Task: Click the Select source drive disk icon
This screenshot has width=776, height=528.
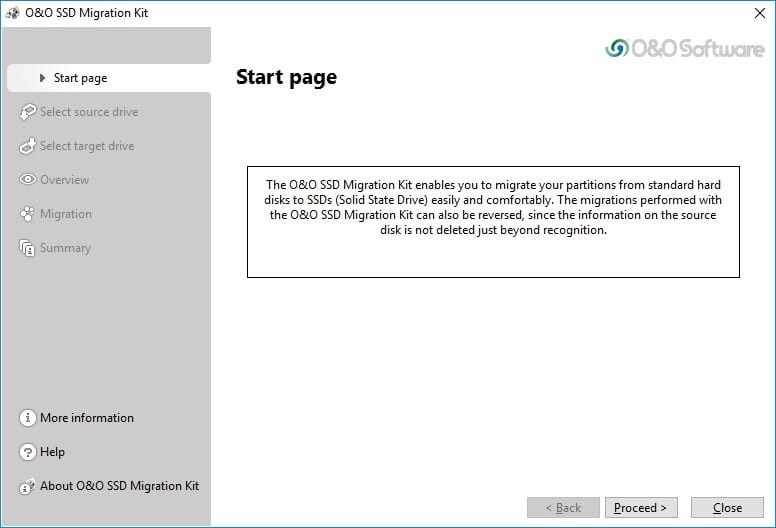Action: (28, 112)
